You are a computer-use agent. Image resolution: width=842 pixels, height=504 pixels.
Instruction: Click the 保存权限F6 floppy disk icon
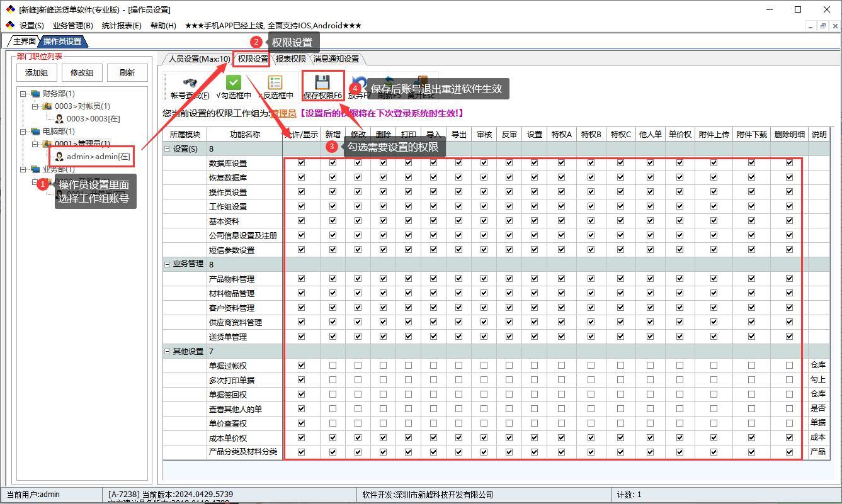[322, 82]
